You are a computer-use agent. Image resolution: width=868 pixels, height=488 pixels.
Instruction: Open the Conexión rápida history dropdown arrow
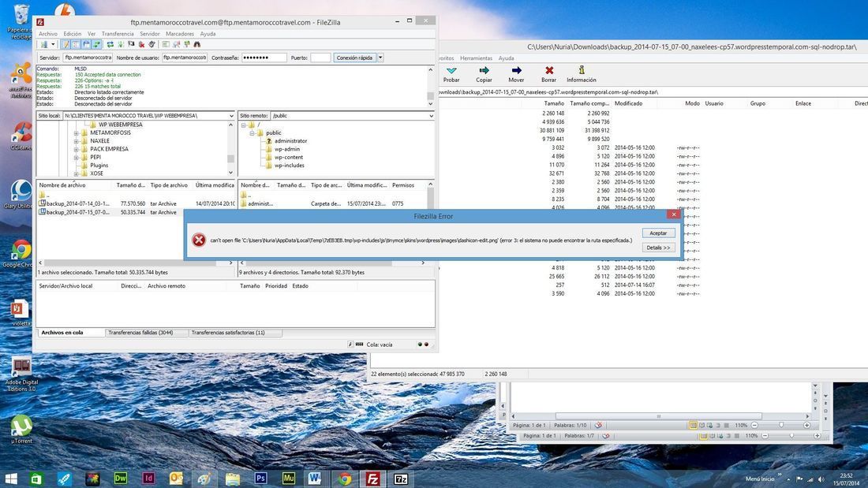[380, 58]
